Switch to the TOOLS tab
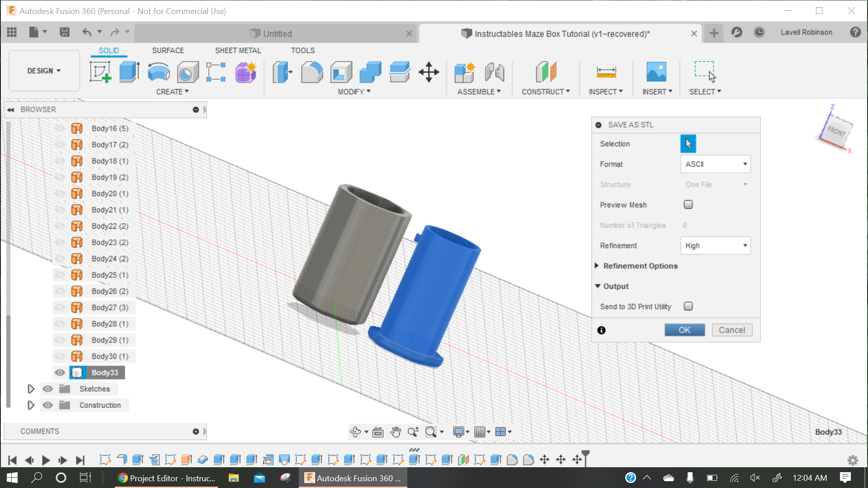The width and height of the screenshot is (868, 488). pyautogui.click(x=303, y=51)
